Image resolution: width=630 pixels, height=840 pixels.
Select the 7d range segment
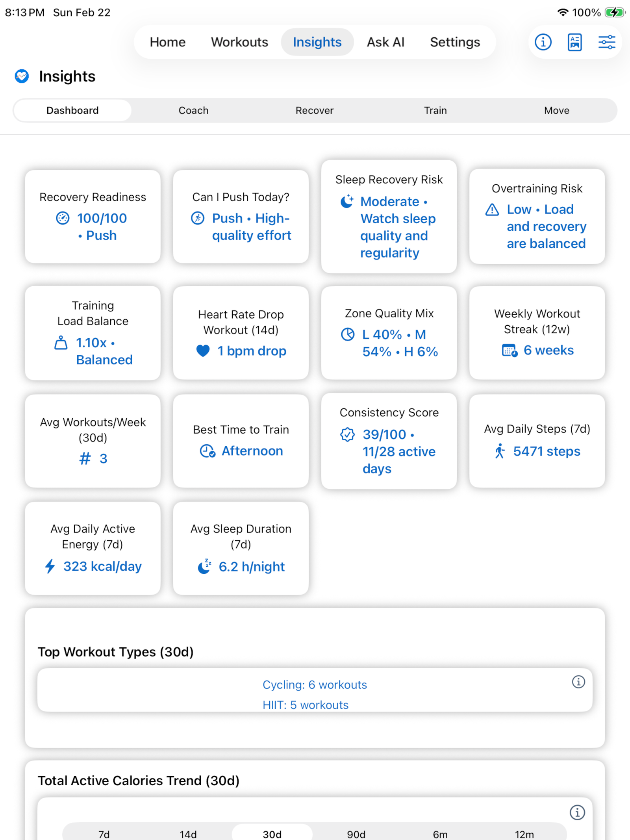(104, 834)
